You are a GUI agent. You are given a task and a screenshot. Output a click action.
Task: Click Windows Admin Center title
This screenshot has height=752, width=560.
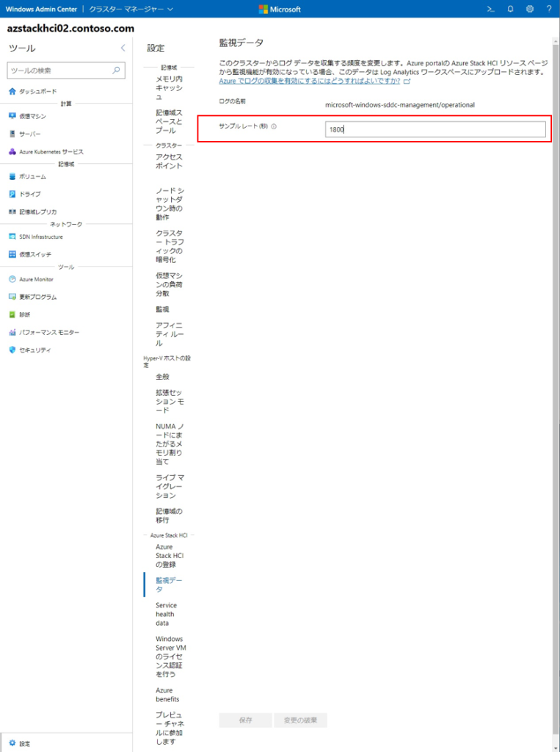click(x=41, y=9)
